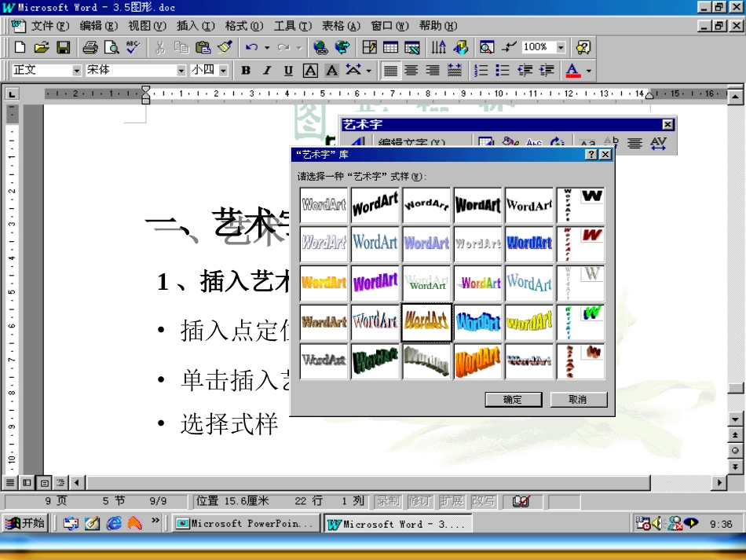
Task: Run the spelling and grammar check
Action: click(x=133, y=47)
